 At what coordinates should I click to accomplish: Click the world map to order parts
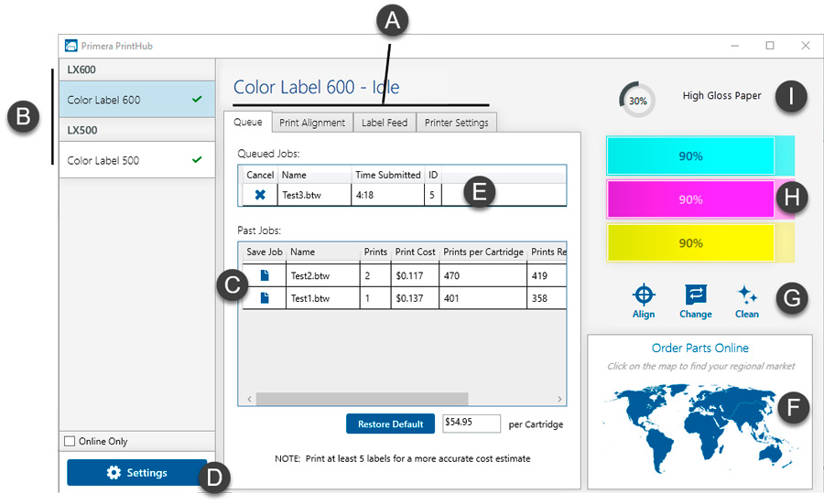[x=700, y=428]
